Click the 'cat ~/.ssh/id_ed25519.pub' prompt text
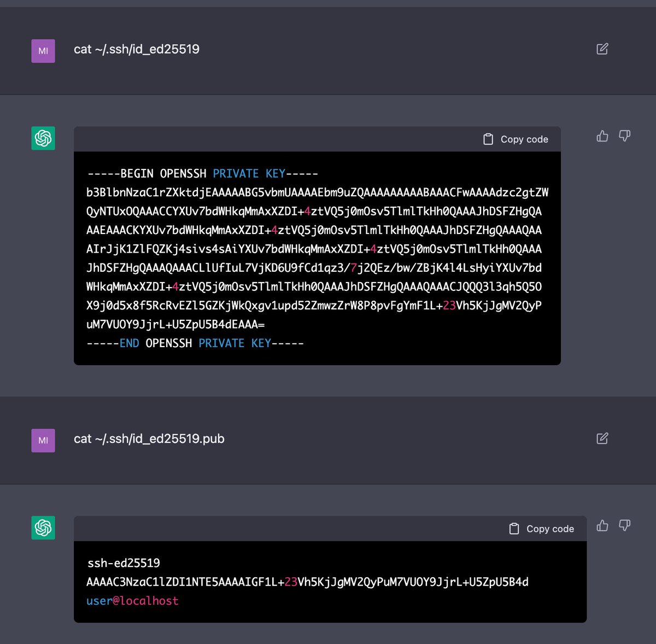 click(x=149, y=439)
